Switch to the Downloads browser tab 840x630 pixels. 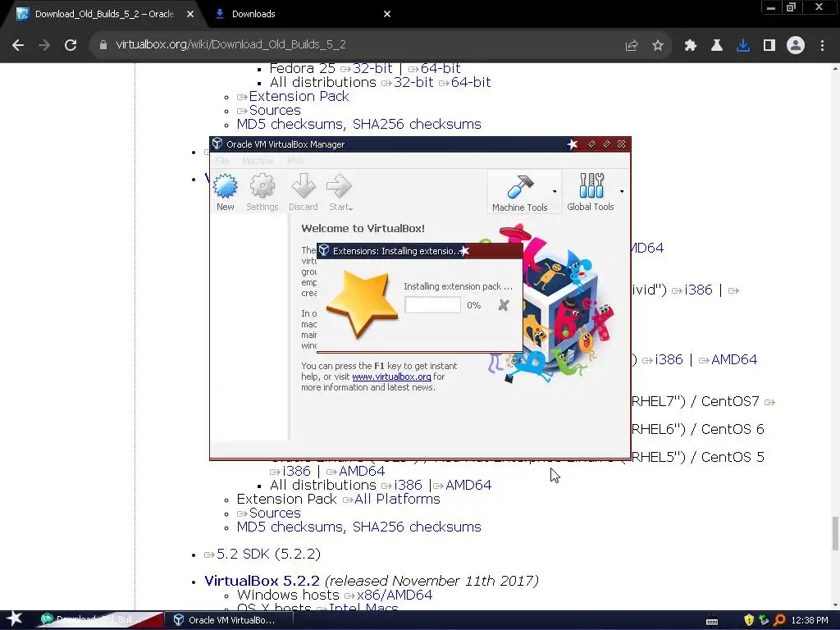253,14
